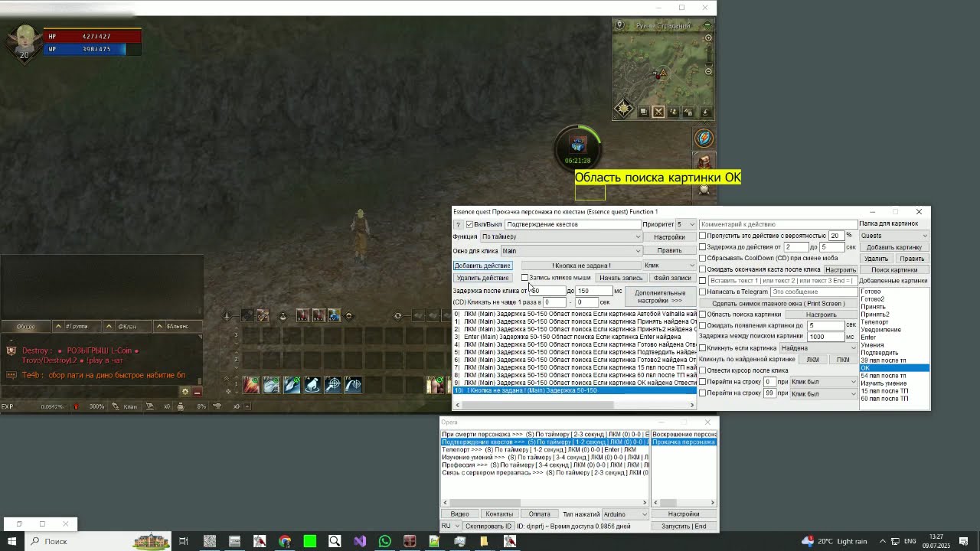Select 'Профессия >>>' function row
Image resolution: width=980 pixels, height=551 pixels.
point(544,465)
